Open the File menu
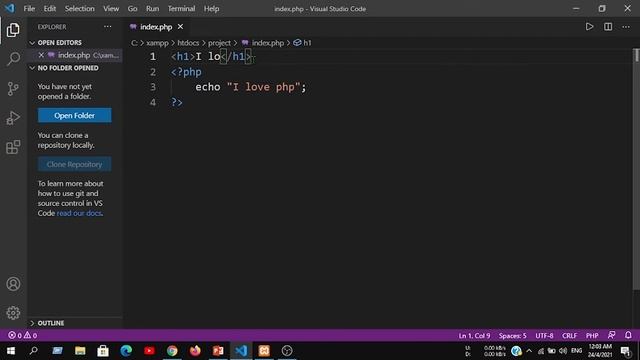This screenshot has height=360, width=640. [29, 9]
